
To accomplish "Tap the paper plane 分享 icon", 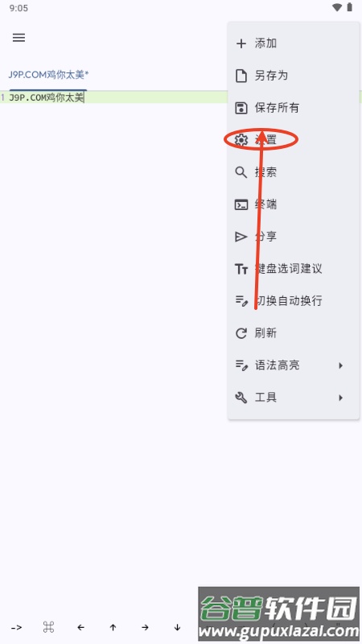I will tap(241, 237).
